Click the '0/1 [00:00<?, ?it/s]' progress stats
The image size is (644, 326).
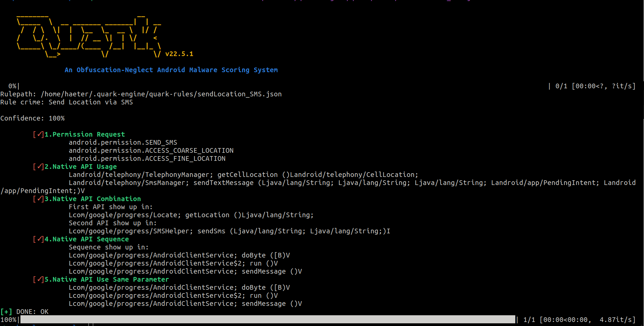coord(595,86)
